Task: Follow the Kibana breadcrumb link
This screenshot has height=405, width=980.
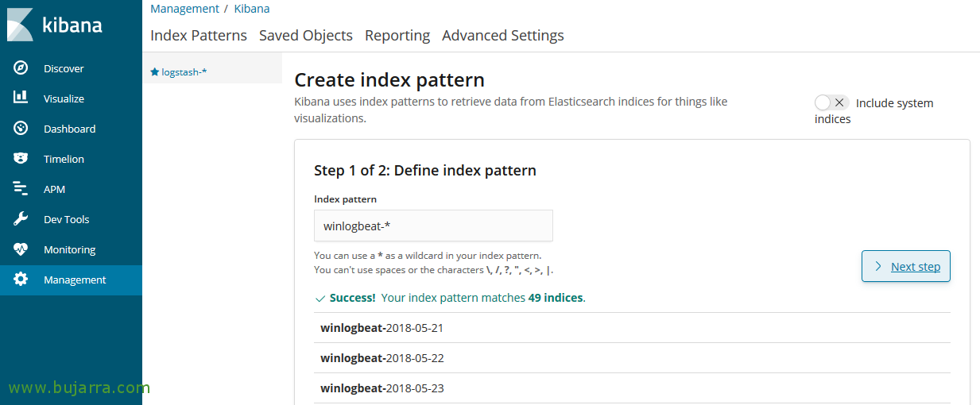Action: 252,9
